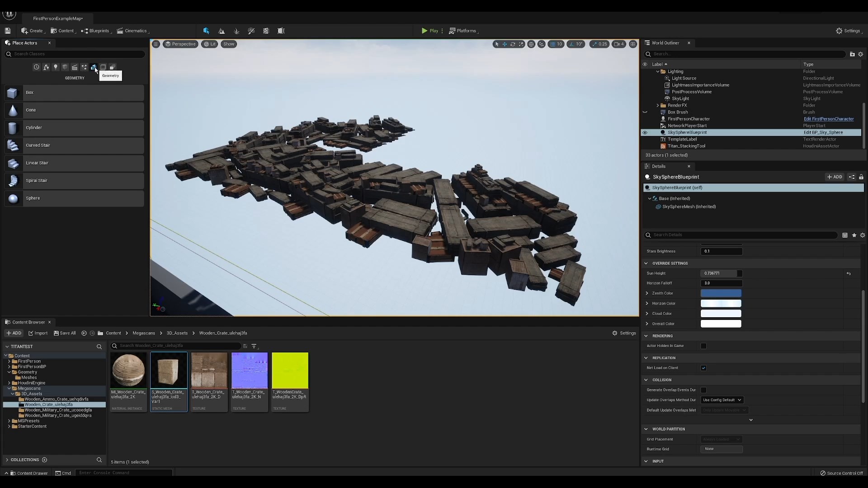Image resolution: width=868 pixels, height=488 pixels.
Task: Activate Selection mode in main toolbar
Action: [x=206, y=31]
